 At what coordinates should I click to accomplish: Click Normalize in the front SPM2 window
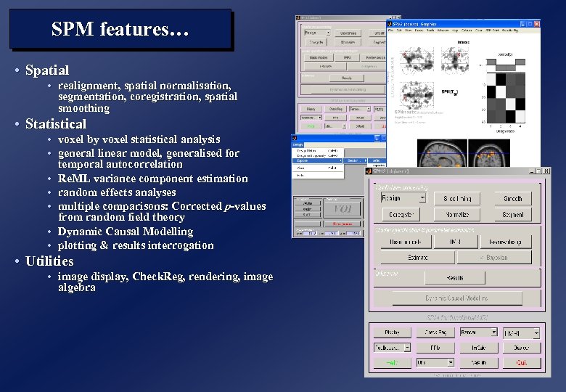[457, 214]
